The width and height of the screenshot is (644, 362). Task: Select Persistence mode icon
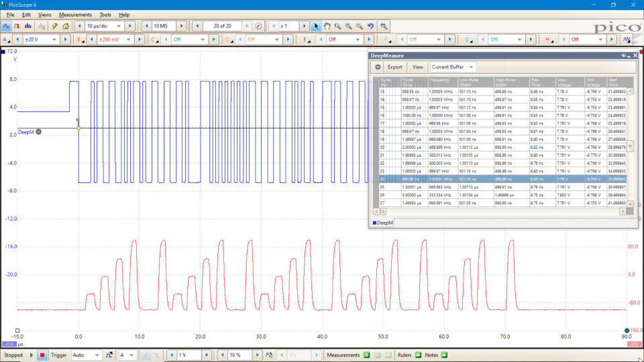click(x=17, y=26)
